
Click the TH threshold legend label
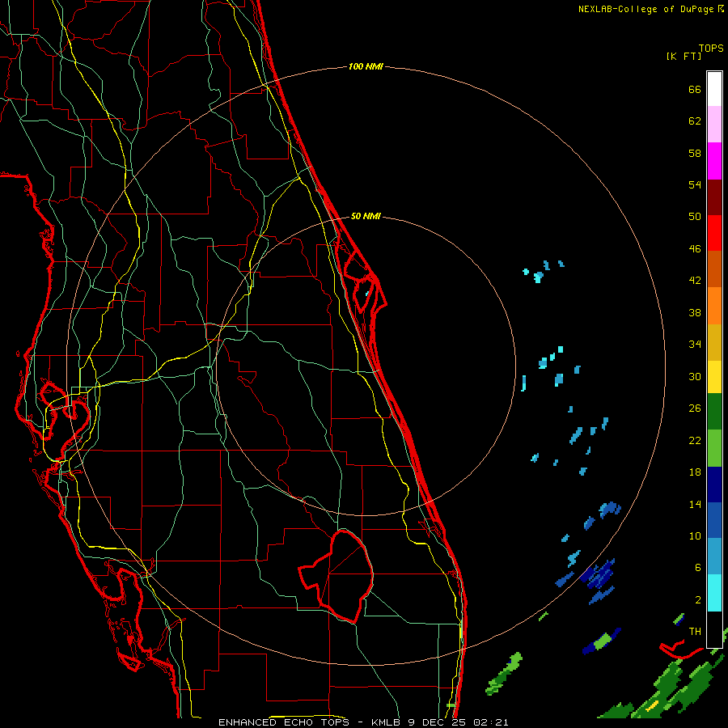pos(695,632)
